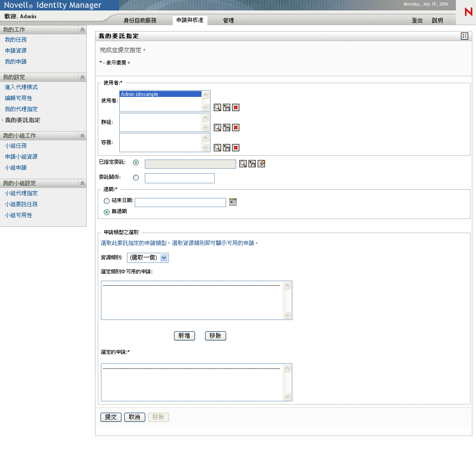Click the history icon in the 群組 row
The image size is (476, 458).
click(227, 128)
